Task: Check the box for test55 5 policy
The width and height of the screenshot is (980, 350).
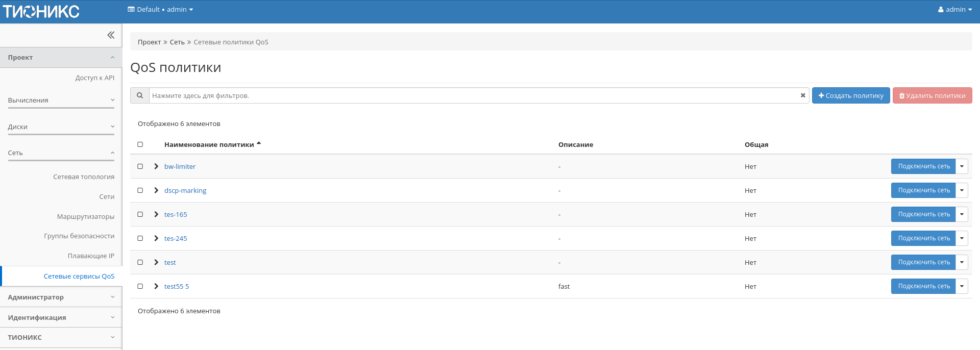Action: (x=140, y=286)
